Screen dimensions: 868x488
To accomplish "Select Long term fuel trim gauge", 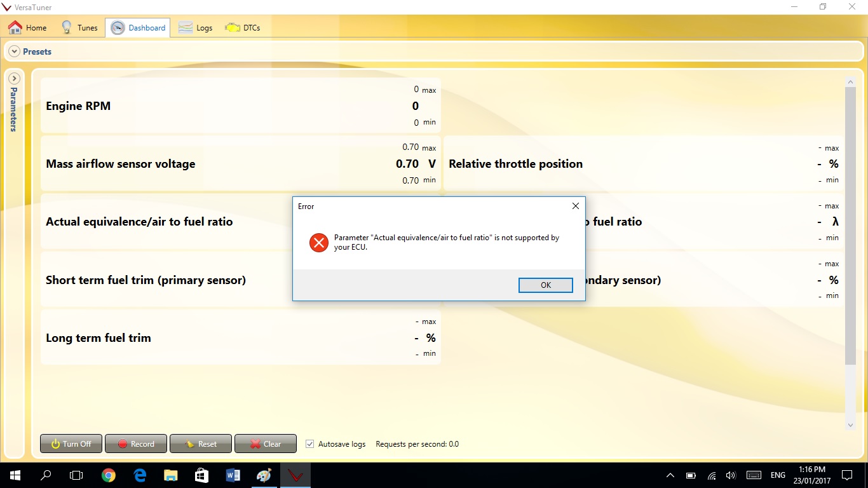I will pos(241,337).
